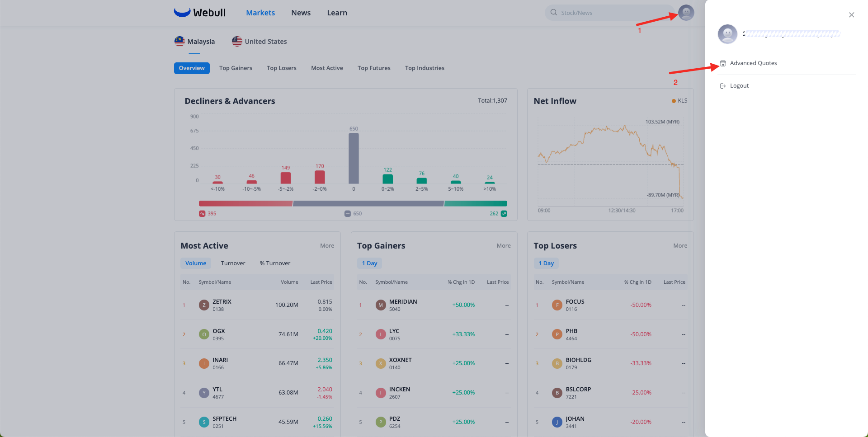Open the Learn menu item
Image resolution: width=868 pixels, height=437 pixels.
click(337, 13)
